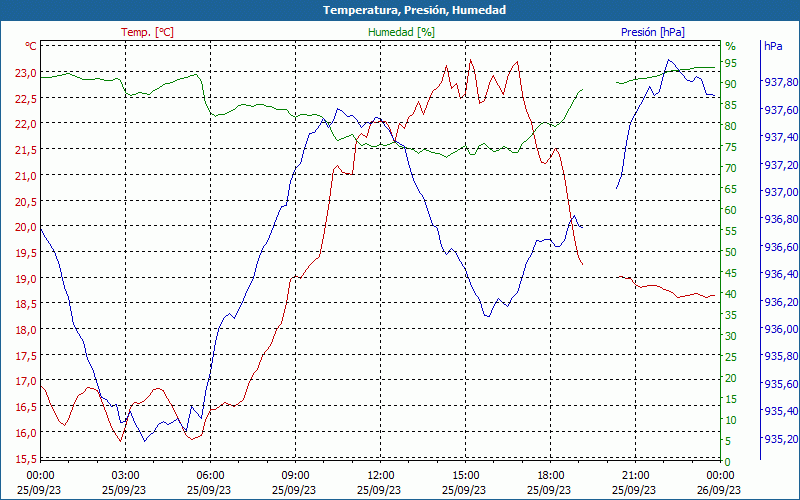Click the 16,5 temperature axis value
Image resolution: width=800 pixels, height=500 pixels.
pyautogui.click(x=26, y=407)
